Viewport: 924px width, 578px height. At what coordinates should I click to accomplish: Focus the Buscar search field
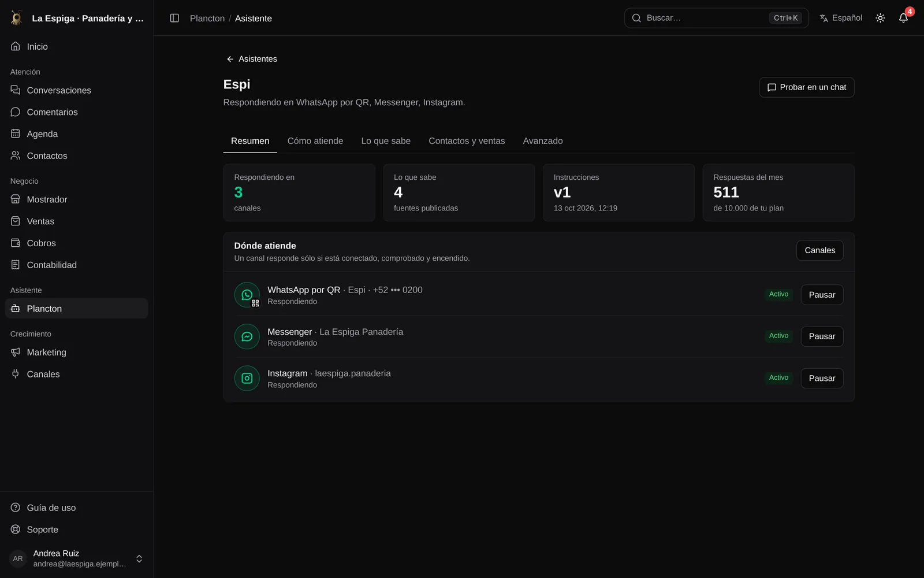click(x=716, y=18)
